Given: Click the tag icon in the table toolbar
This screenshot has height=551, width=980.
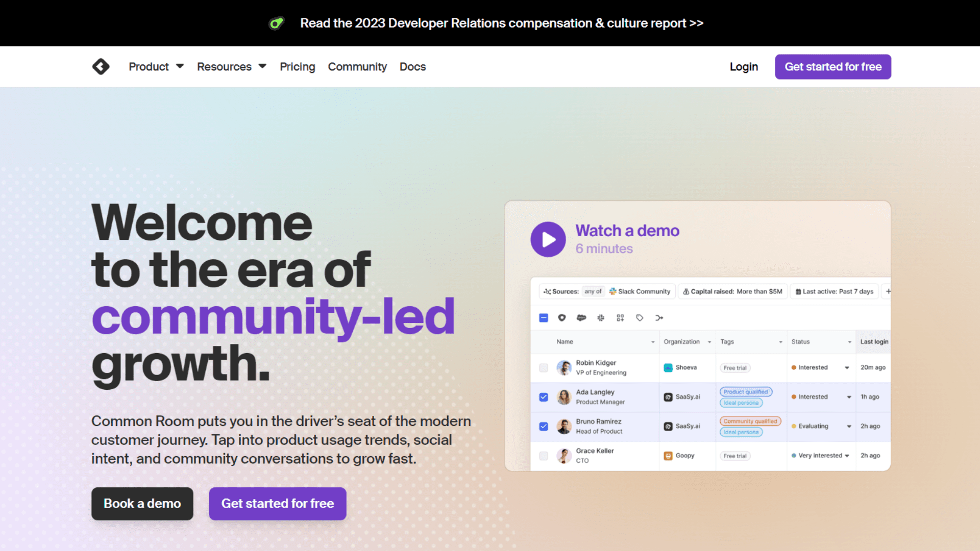Looking at the screenshot, I should click(x=639, y=317).
